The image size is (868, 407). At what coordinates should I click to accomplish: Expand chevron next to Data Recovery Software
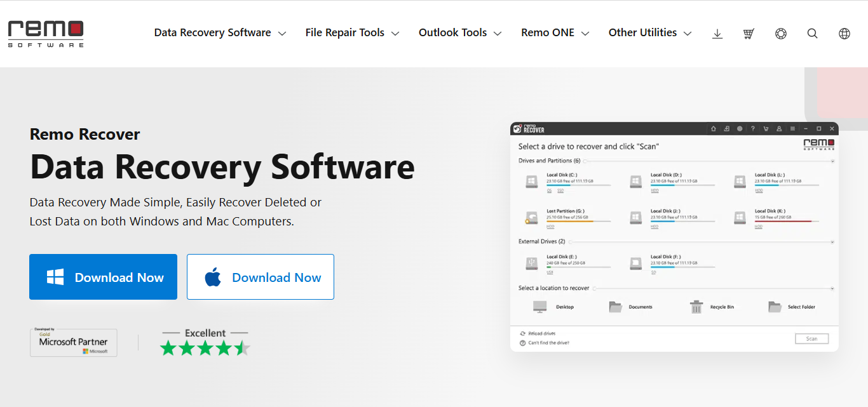pyautogui.click(x=282, y=34)
